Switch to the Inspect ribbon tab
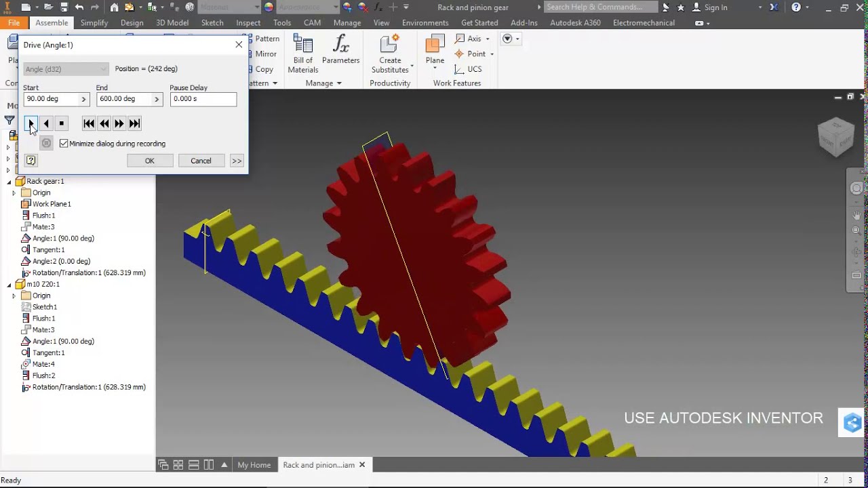The width and height of the screenshot is (868, 488). coord(248,22)
